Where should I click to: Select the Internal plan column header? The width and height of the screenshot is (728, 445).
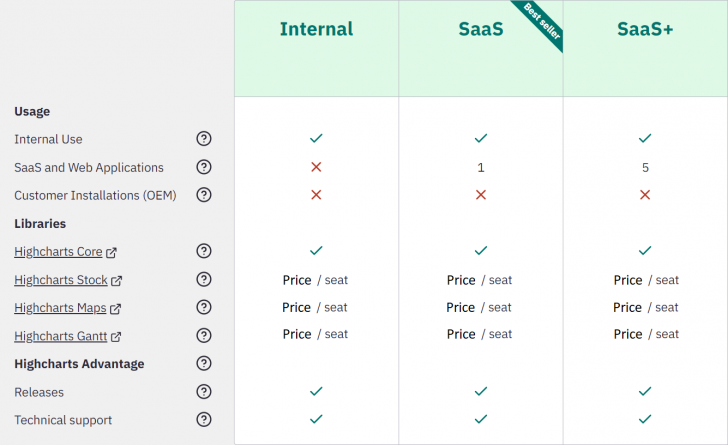tap(316, 29)
